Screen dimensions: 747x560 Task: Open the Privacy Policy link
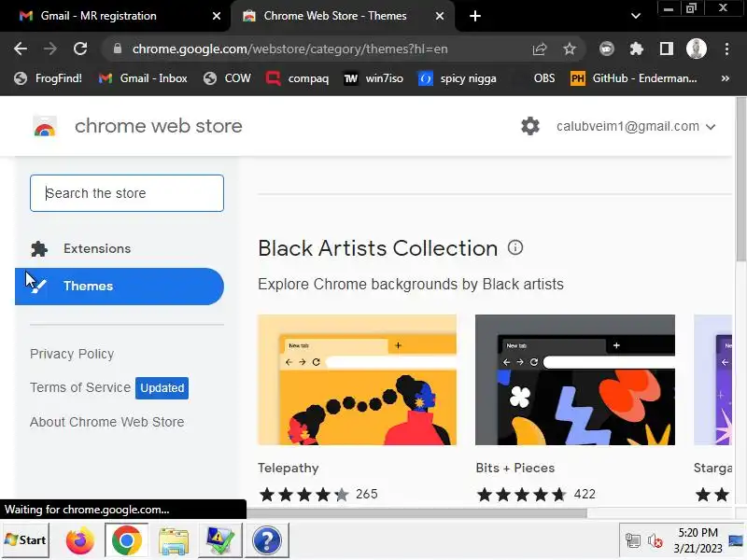[x=72, y=355]
